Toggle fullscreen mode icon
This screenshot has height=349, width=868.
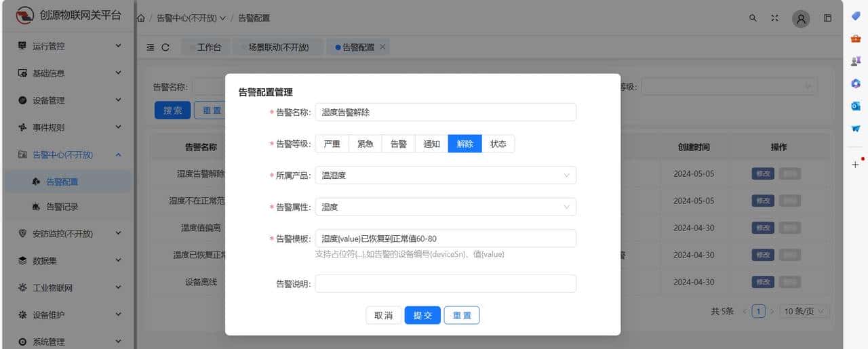click(x=774, y=18)
